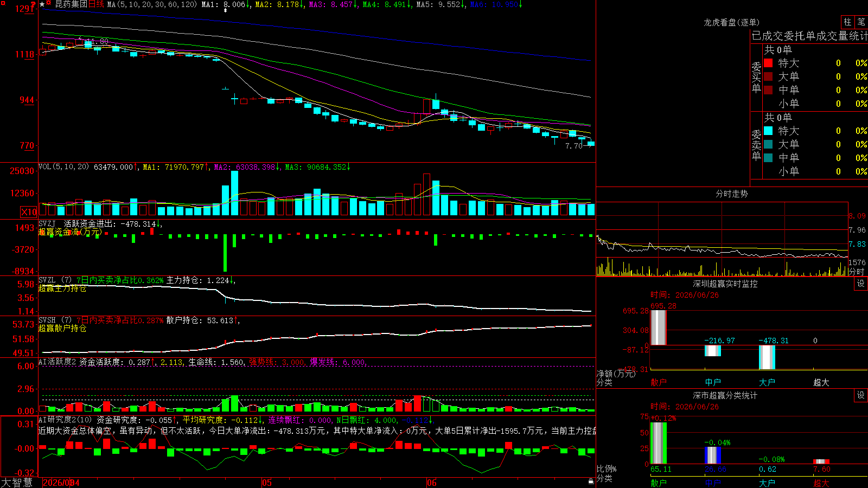Click the X10 volume scale badge
Viewport: 868px width, 488px height.
[x=29, y=212]
